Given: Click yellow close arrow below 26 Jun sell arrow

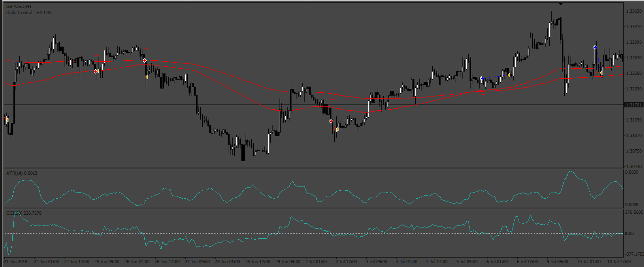Looking at the screenshot, I should click(x=147, y=77).
